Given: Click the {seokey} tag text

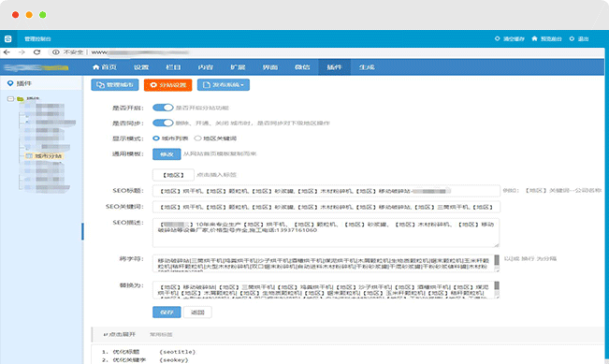Looking at the screenshot, I should pos(174,360).
